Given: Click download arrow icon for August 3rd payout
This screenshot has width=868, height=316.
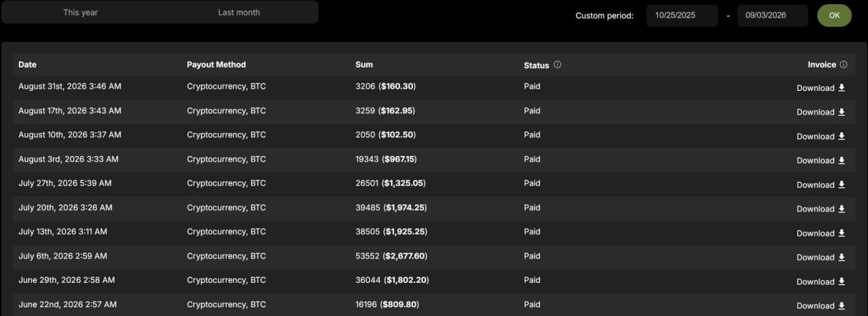Looking at the screenshot, I should point(842,160).
